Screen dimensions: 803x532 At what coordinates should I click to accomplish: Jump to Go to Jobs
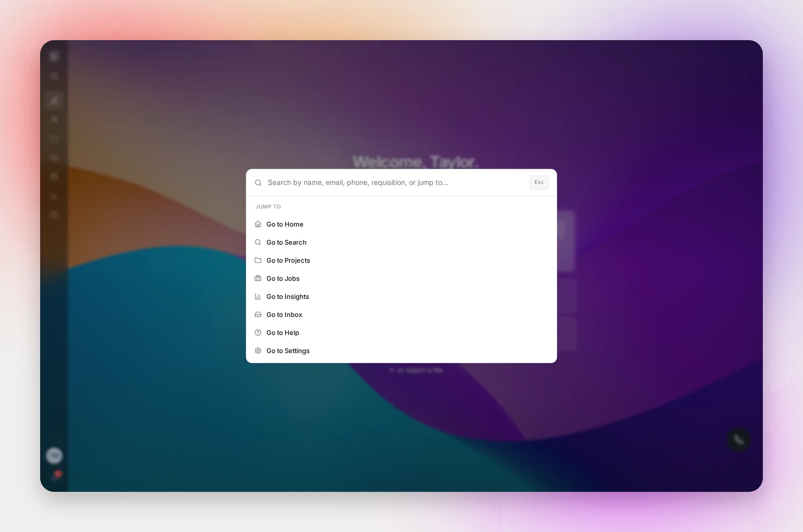coord(401,279)
